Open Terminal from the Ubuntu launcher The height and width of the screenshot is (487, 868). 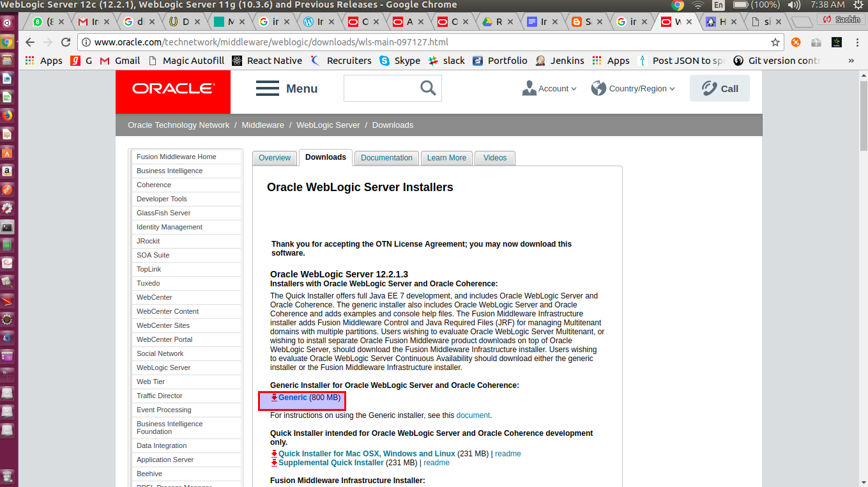(7, 227)
